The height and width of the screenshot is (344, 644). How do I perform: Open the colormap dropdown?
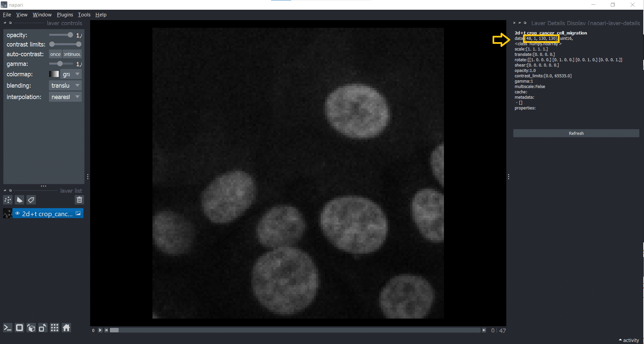click(65, 74)
